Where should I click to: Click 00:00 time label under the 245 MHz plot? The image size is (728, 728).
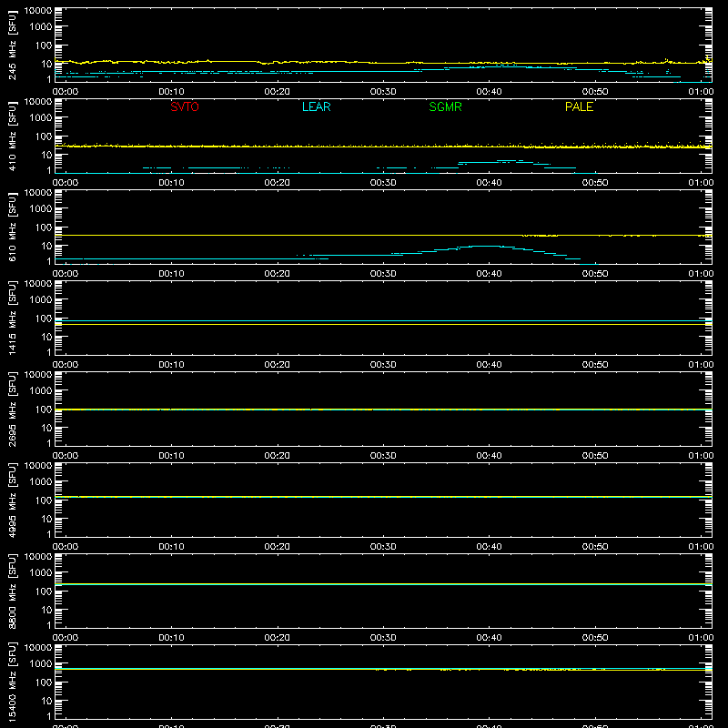(66, 92)
